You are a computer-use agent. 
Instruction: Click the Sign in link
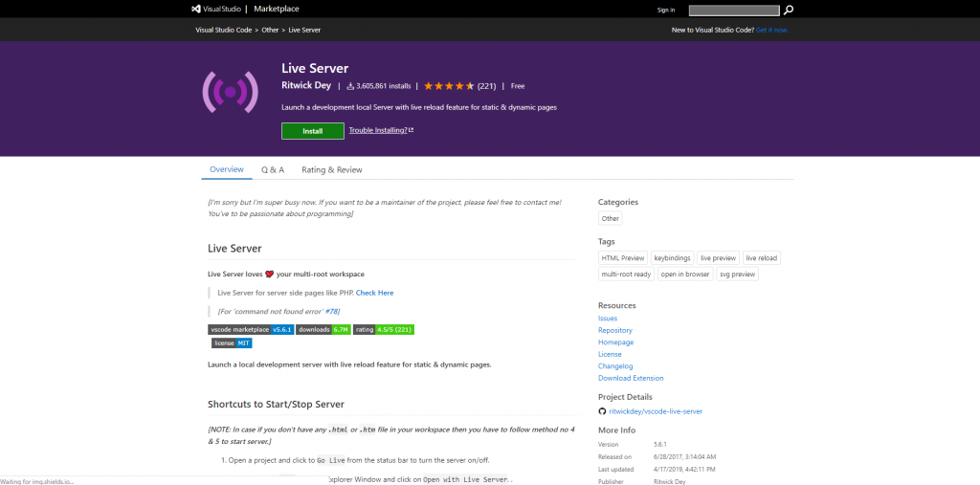click(x=666, y=10)
